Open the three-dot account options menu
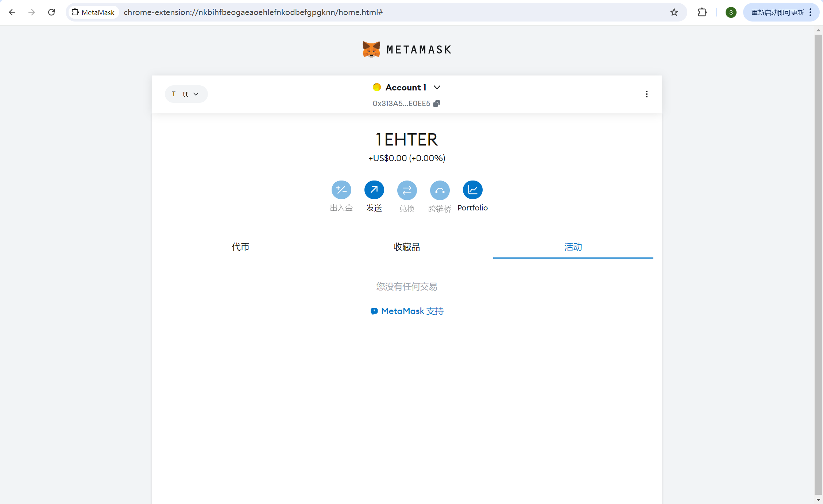Screen dimensions: 823x504 click(646, 94)
